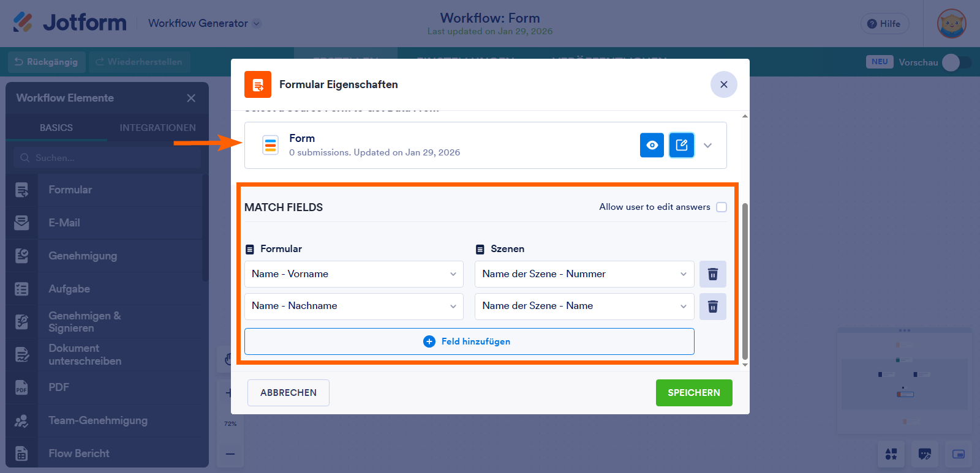Viewport: 980px width, 473px height.
Task: Select the Formular element icon
Action: point(21,190)
